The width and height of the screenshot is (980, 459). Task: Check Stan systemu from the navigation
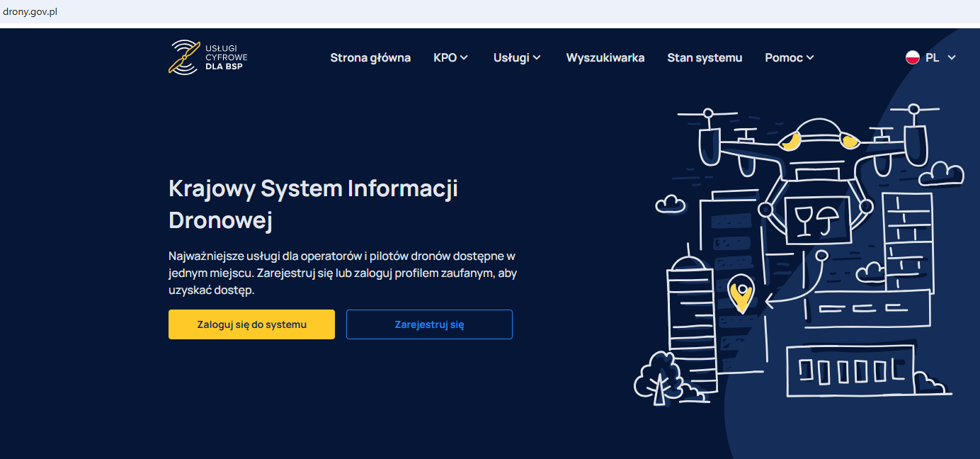tap(705, 57)
